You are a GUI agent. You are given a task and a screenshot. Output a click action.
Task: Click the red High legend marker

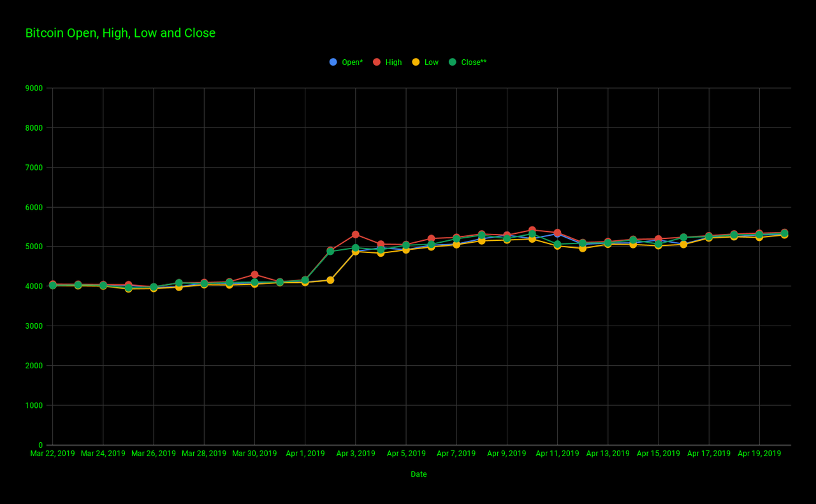pos(377,62)
